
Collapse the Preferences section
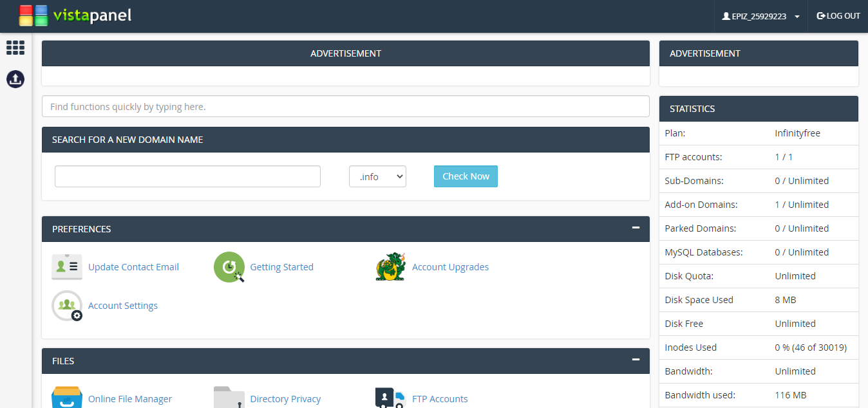636,228
